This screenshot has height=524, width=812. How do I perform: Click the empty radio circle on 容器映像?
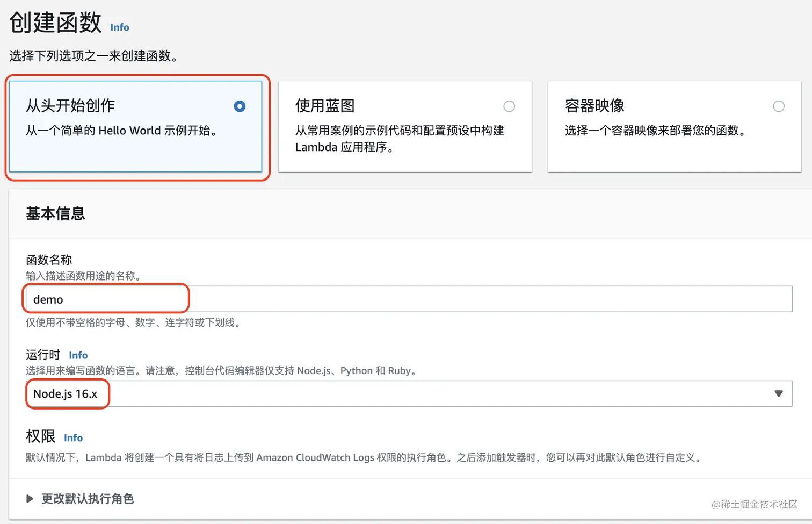coord(779,106)
